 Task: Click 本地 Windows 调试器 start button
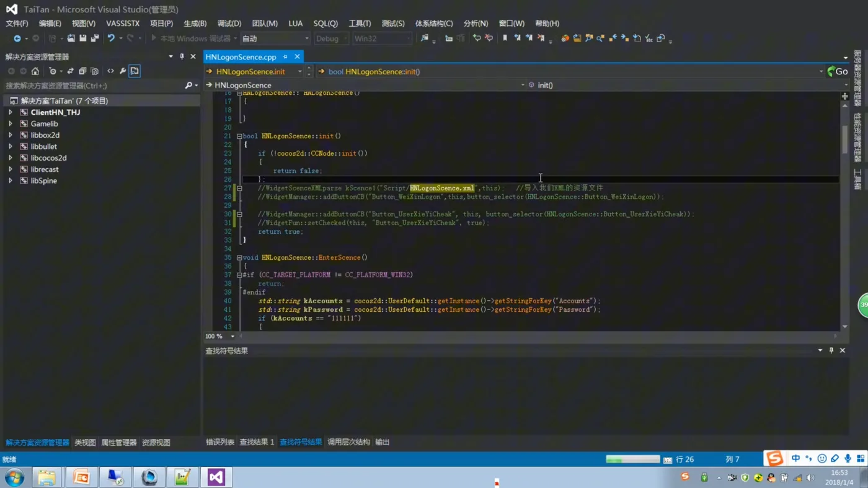(192, 38)
